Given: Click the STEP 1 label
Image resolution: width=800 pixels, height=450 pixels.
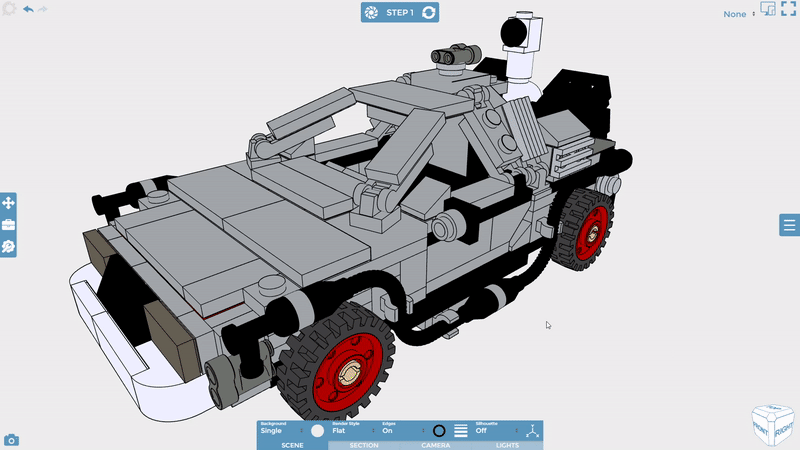Looking at the screenshot, I should tap(400, 13).
